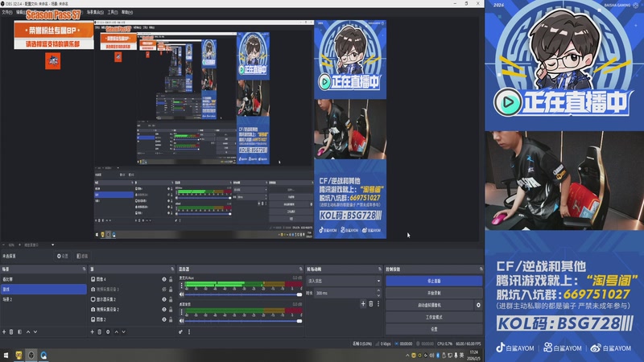644x362 pixels.
Task: Float the Controls dock using its header icon
Action: click(481, 269)
